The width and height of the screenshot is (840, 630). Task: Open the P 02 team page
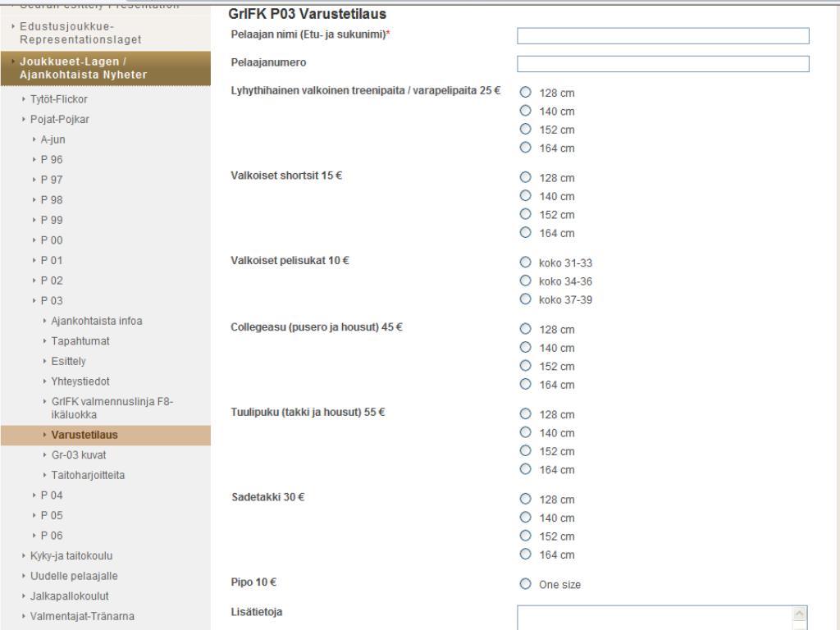[52, 281]
